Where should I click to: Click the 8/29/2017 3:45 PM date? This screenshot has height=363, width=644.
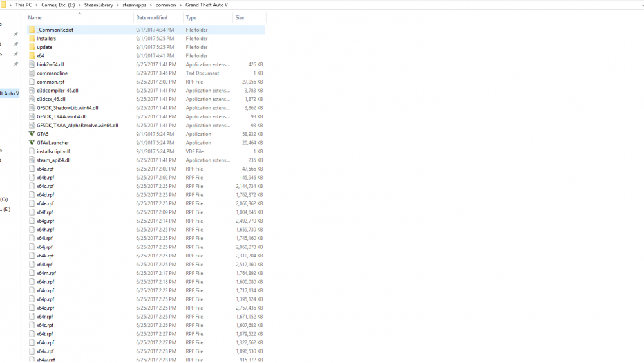coord(156,73)
